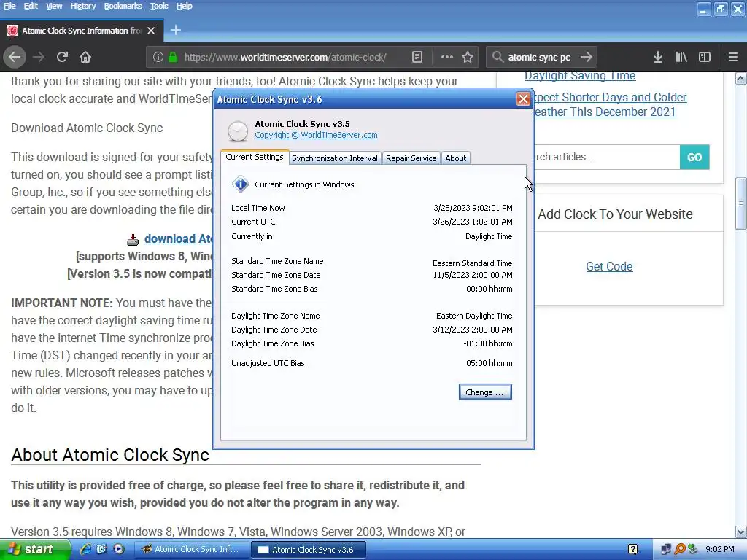Go back with the browser back arrow
Viewport: 747px width, 560px height.
(15, 57)
